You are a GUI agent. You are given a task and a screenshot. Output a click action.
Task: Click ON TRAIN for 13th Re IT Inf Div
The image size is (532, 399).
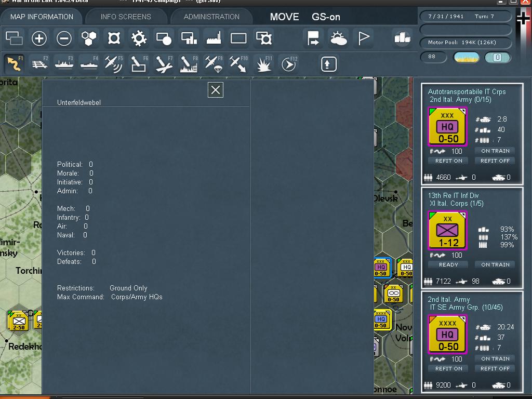495,264
